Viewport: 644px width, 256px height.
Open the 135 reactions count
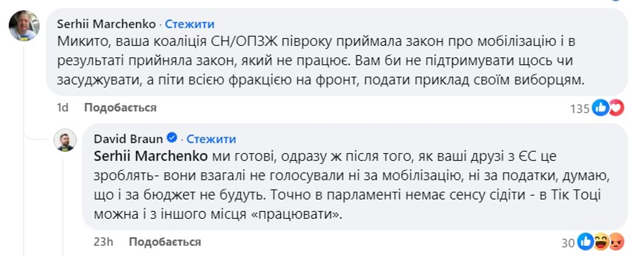click(580, 108)
